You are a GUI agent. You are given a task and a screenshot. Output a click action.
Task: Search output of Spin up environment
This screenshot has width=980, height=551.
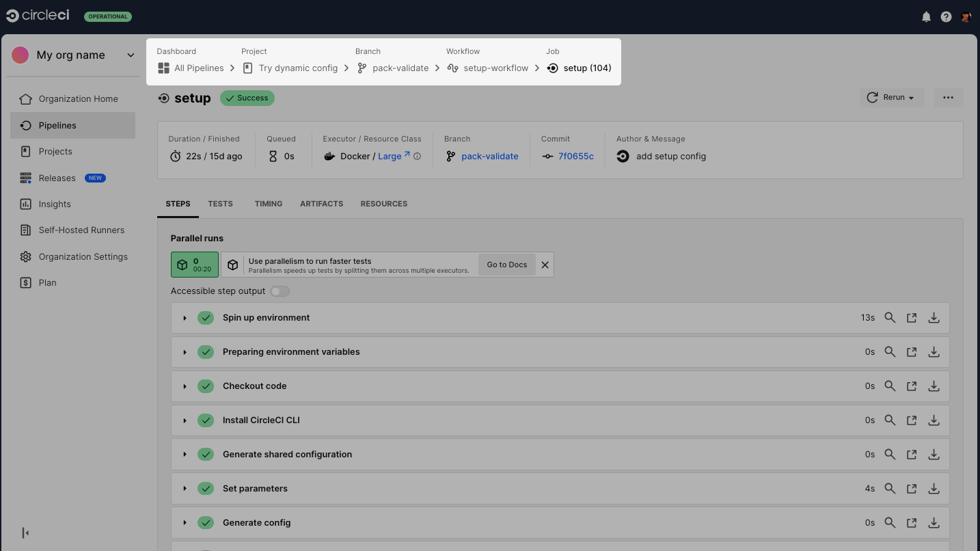[890, 318]
